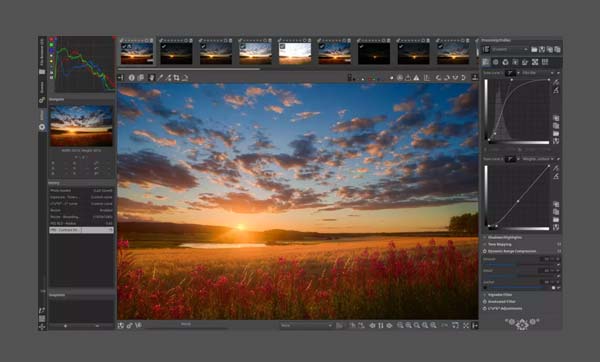The height and width of the screenshot is (362, 600).
Task: Select the Hand navigation tool
Action: click(x=152, y=78)
